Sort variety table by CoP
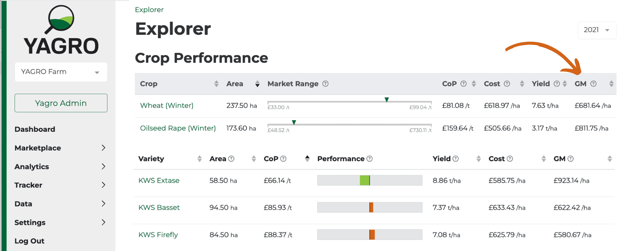 pos(307,159)
